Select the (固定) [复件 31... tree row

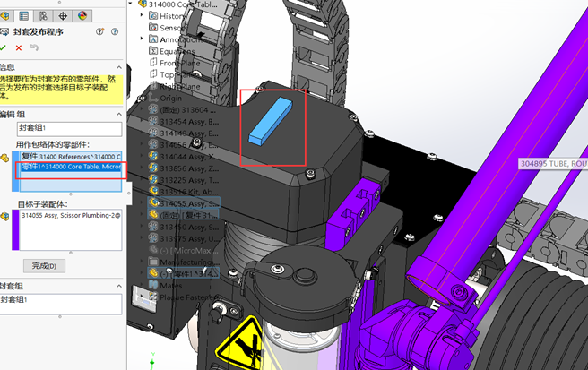(184, 214)
